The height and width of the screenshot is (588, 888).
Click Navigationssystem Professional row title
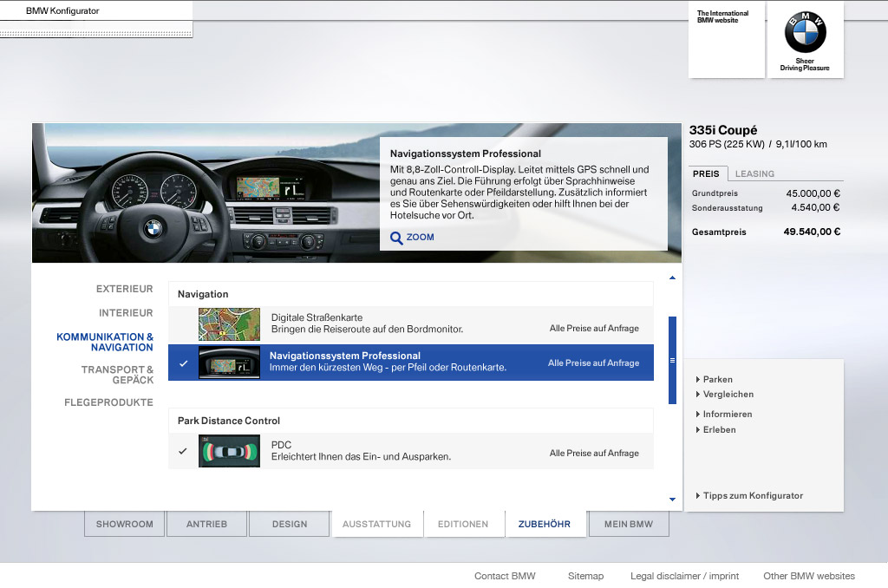345,356
